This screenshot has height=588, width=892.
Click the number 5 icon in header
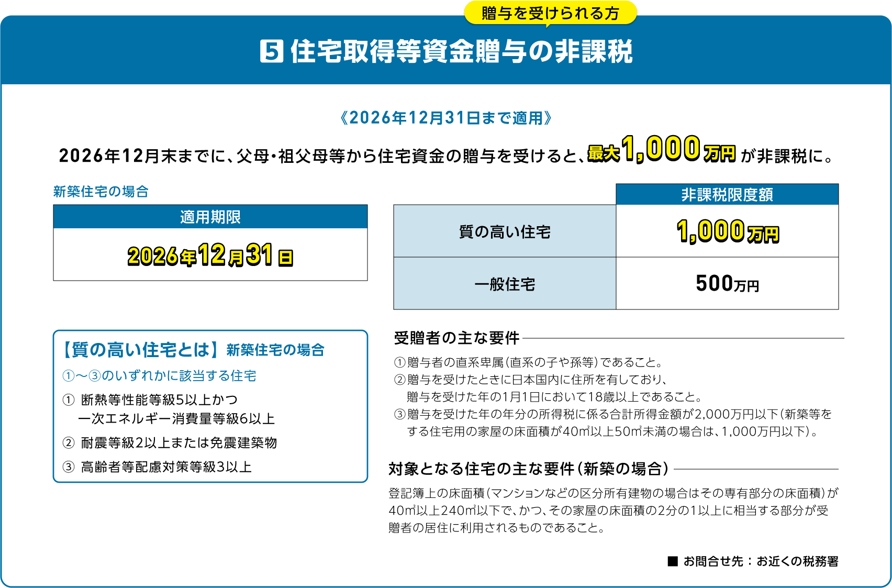click(272, 51)
